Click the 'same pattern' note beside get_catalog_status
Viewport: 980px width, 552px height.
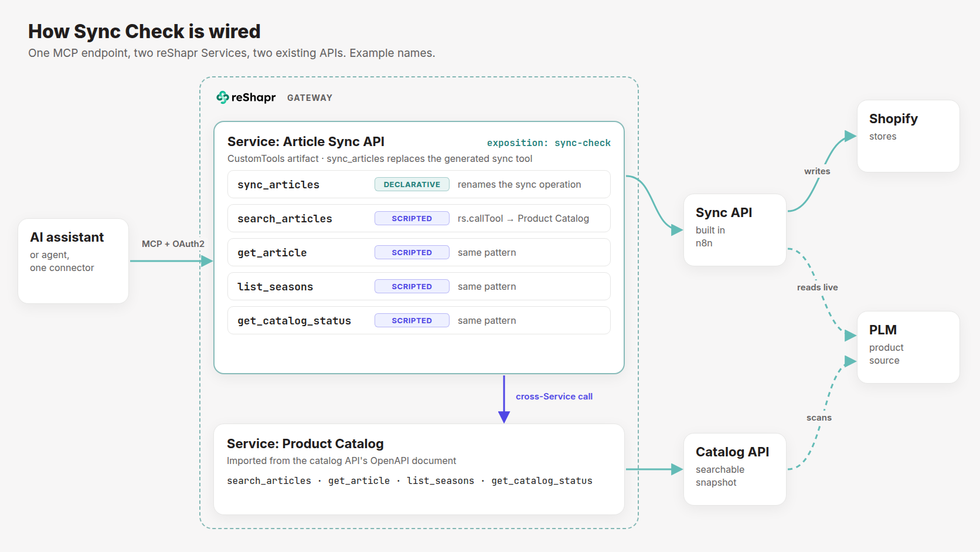(486, 320)
